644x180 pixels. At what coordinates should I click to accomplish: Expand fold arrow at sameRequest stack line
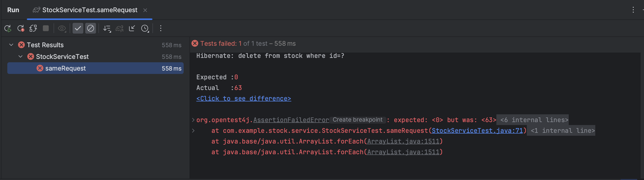coord(193,131)
